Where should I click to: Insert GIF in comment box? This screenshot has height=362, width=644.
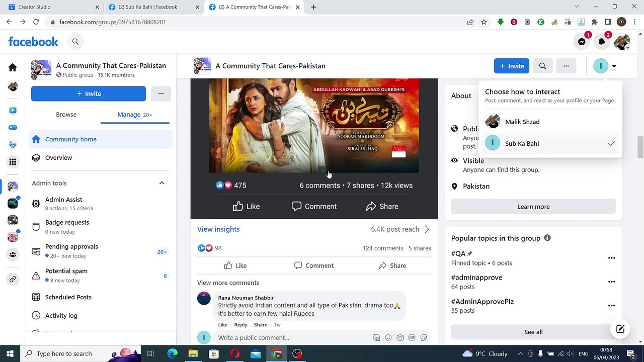pyautogui.click(x=412, y=338)
